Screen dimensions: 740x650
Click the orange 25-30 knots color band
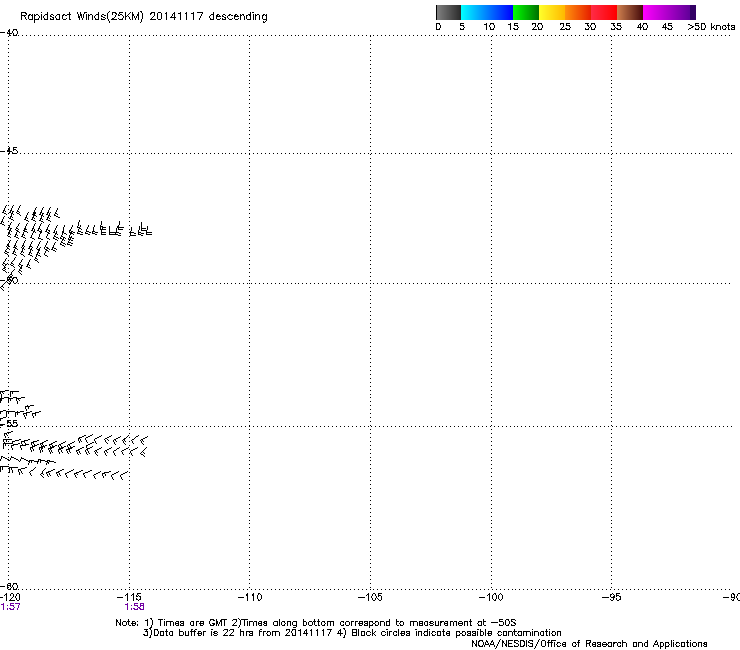tap(578, 12)
